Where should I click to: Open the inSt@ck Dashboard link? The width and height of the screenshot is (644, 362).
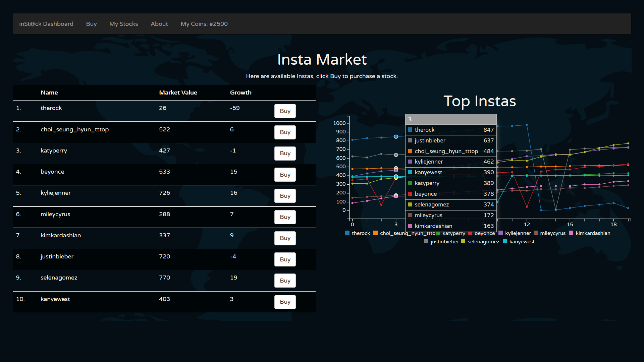click(46, 24)
